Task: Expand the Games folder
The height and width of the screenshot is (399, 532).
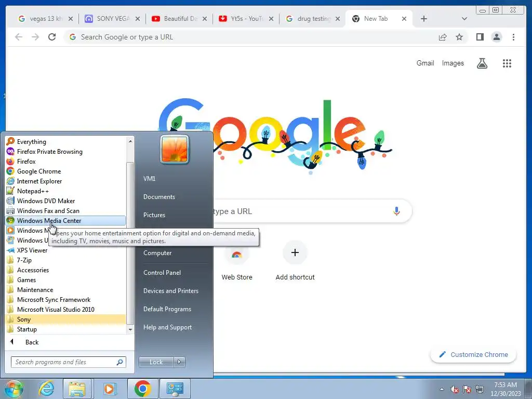Action: [65, 280]
